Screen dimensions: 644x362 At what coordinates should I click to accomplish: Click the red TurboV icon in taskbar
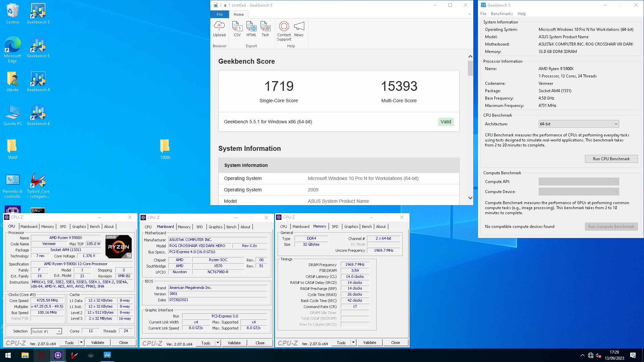[74, 355]
